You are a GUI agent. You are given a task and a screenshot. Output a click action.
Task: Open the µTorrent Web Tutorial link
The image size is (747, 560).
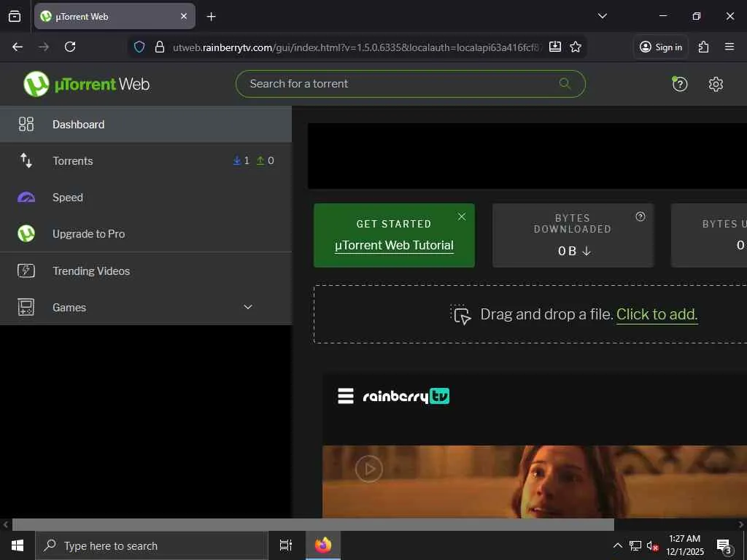click(x=394, y=245)
